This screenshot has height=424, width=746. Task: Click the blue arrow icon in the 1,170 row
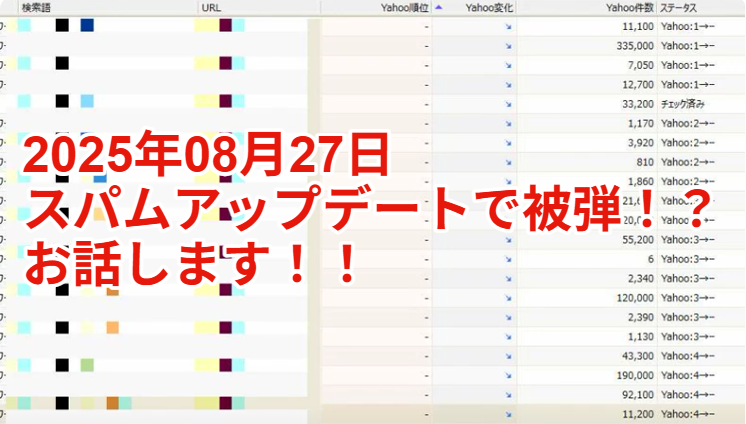coord(508,123)
